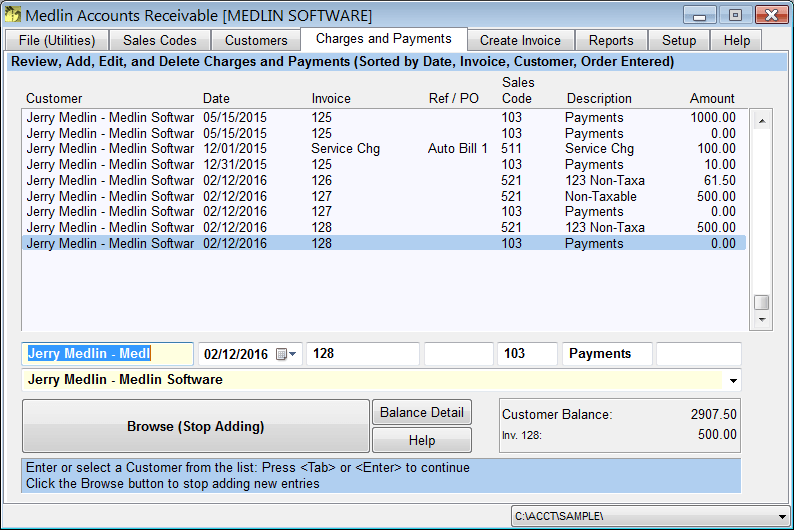
Task: Click the description field showing Payments
Action: click(607, 354)
